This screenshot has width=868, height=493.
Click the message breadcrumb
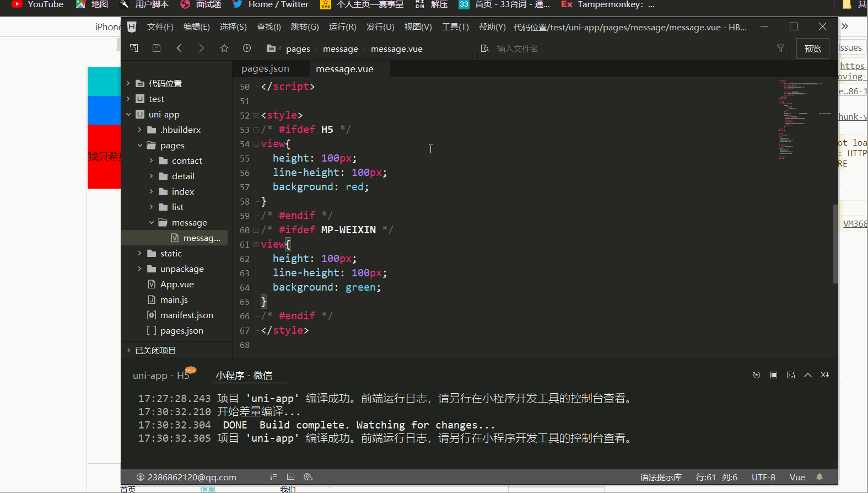pyautogui.click(x=341, y=49)
